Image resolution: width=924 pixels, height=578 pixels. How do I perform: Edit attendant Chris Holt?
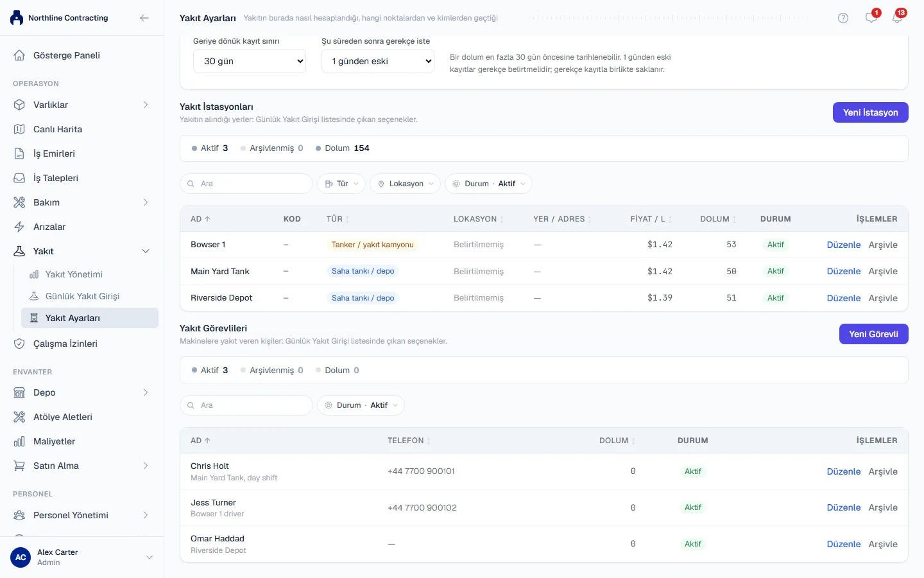[844, 471]
